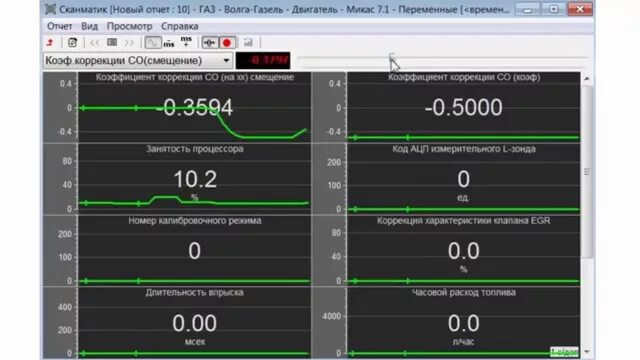The width and height of the screenshot is (640, 360).
Task: Click the red record button
Action: coord(227,42)
